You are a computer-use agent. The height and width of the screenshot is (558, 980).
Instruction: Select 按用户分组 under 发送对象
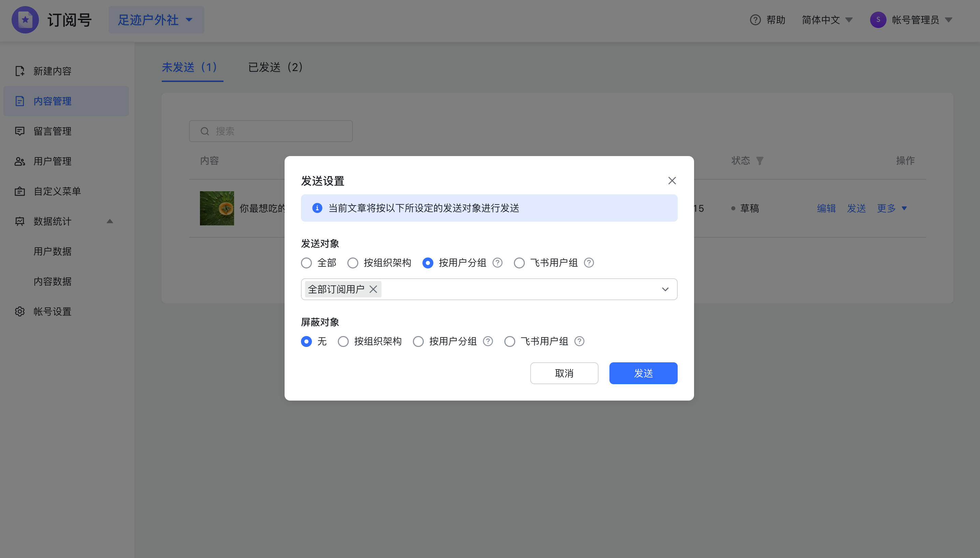(428, 263)
